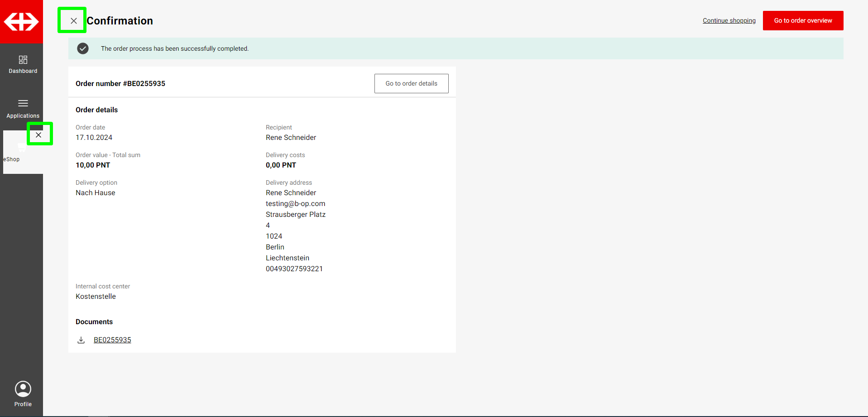Click the testing@b-op.com email address

click(295, 204)
